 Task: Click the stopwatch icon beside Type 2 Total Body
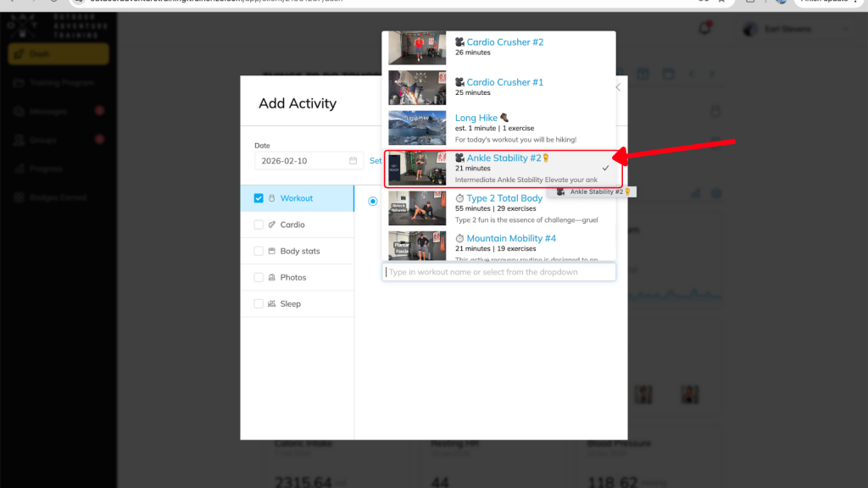click(459, 199)
